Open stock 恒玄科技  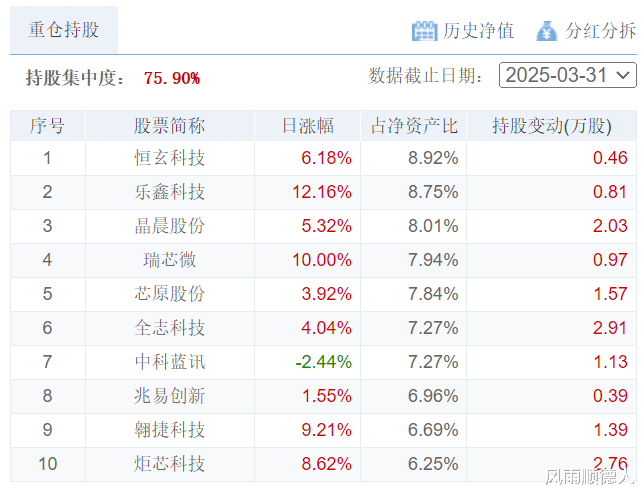170,158
